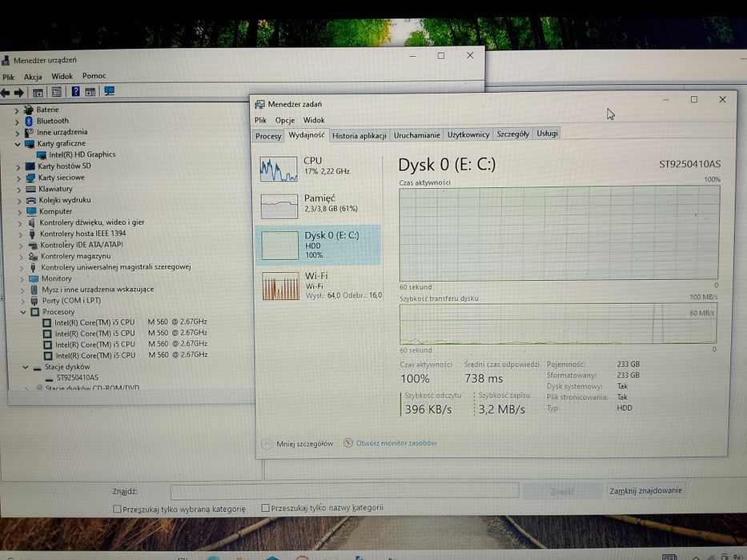
Task: Open the Opcje menu in Task Manager
Action: 285,120
